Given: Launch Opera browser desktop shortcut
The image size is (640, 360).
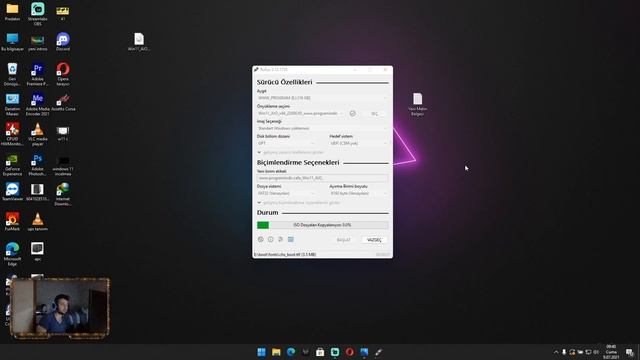Looking at the screenshot, I should (63, 74).
